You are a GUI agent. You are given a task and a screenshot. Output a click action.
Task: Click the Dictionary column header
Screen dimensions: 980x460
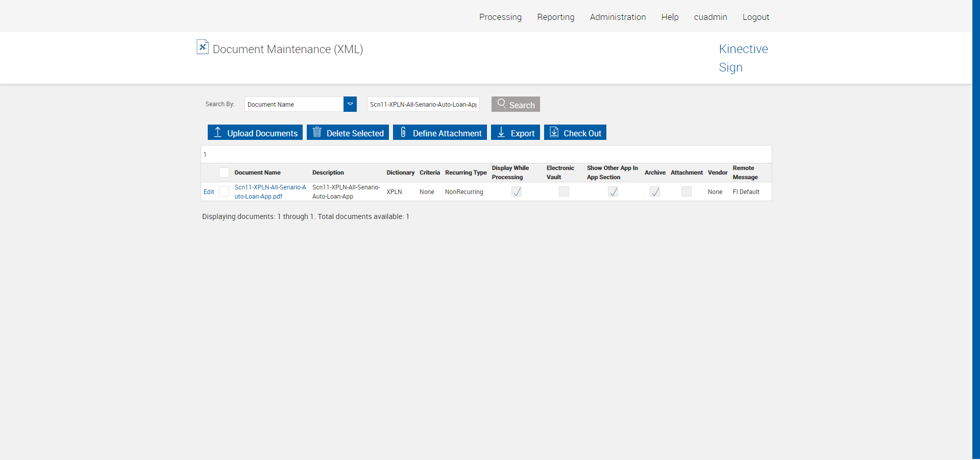coord(401,173)
